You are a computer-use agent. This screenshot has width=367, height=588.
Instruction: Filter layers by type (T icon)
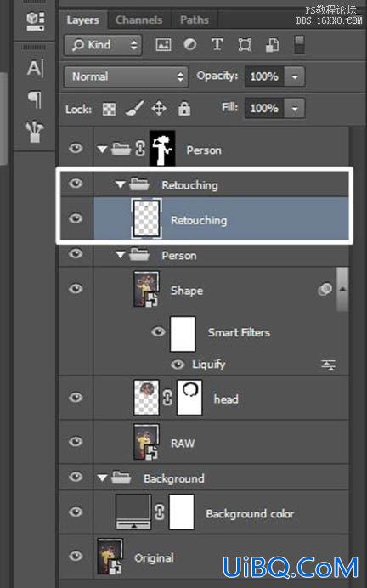click(217, 45)
